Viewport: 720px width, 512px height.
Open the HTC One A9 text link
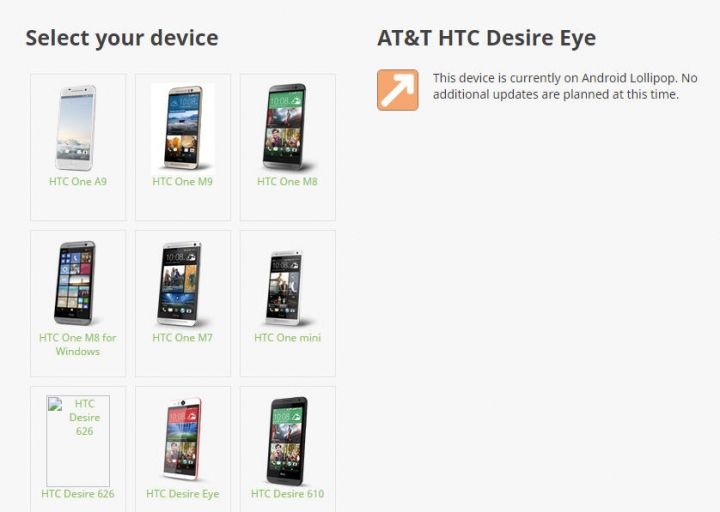click(x=78, y=181)
